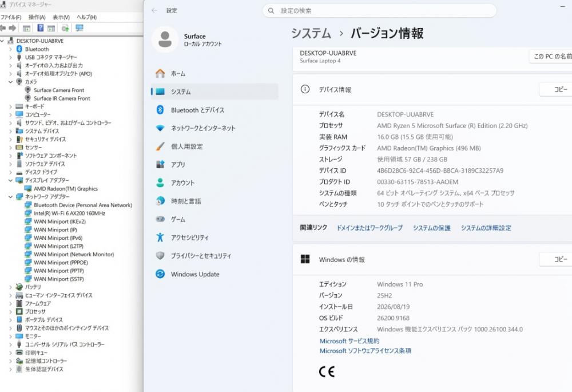
Task: Select ユニバーサル シリアル バス コントローラー row
Action: 65,344
